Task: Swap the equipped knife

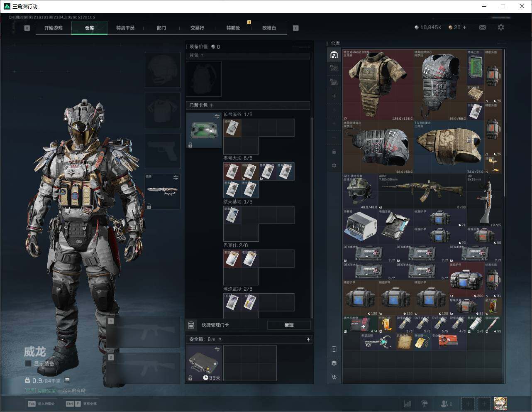Action: tap(176, 178)
